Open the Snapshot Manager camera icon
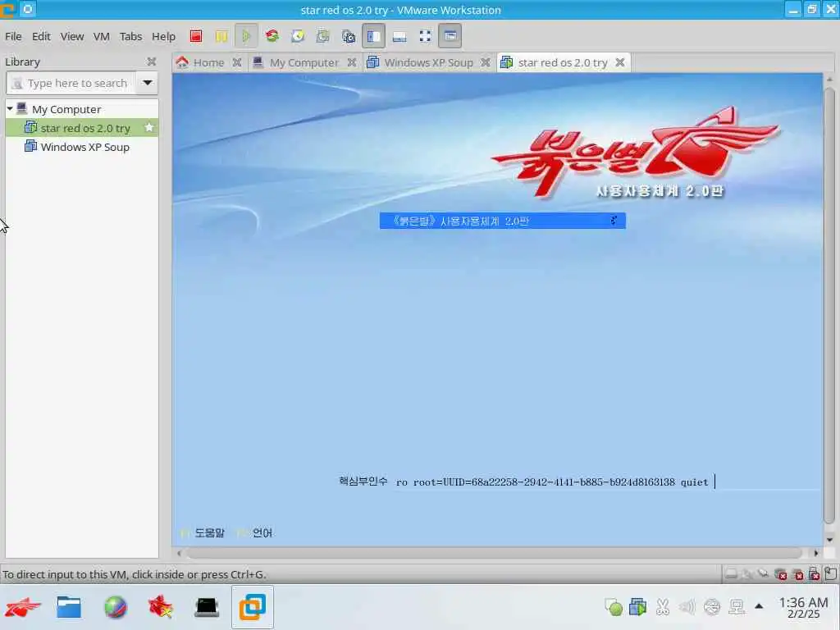Image resolution: width=840 pixels, height=630 pixels. coord(348,36)
